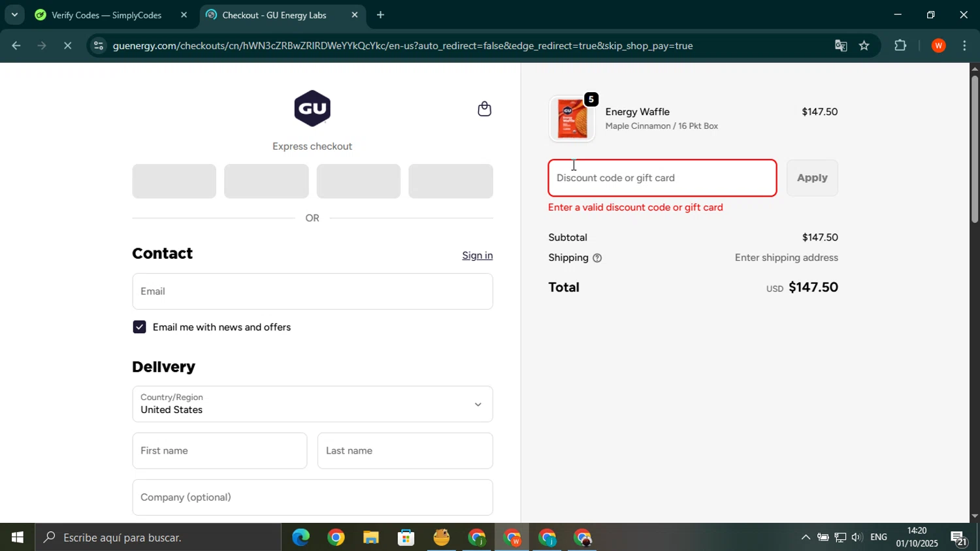Close the Checkout GU Energy Labs tab
The height and width of the screenshot is (551, 980).
point(355,15)
